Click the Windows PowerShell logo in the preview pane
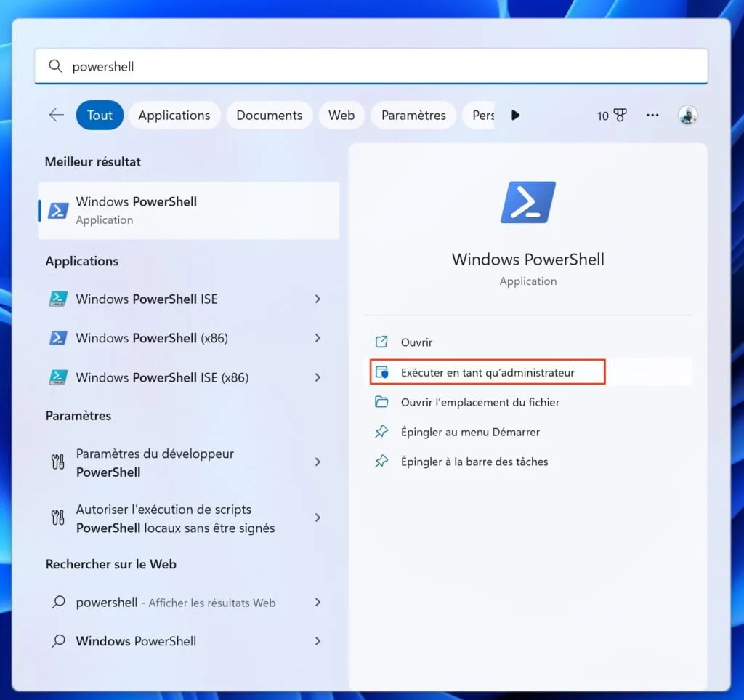 pyautogui.click(x=527, y=203)
